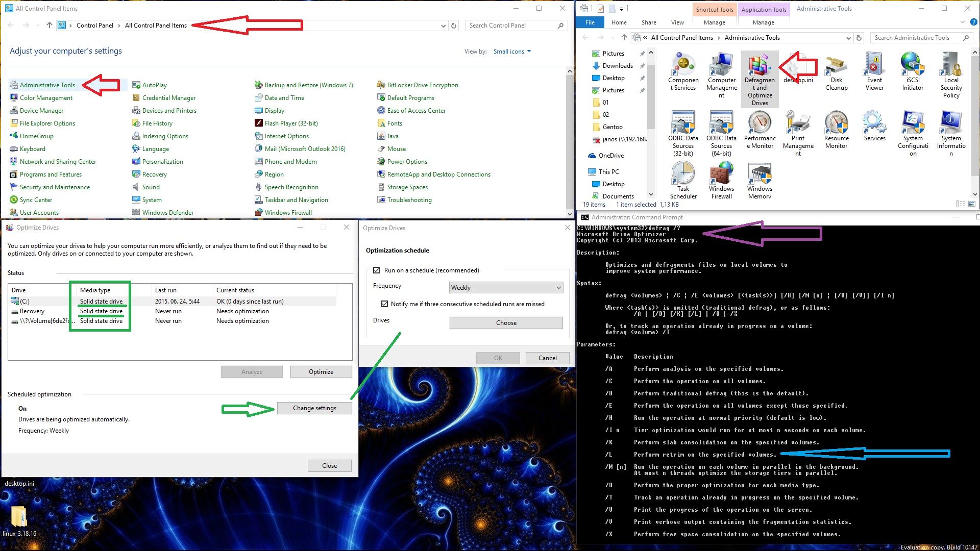This screenshot has width=980, height=551.
Task: Expand Control Panel address history dropdown
Action: pyautogui.click(x=443, y=26)
